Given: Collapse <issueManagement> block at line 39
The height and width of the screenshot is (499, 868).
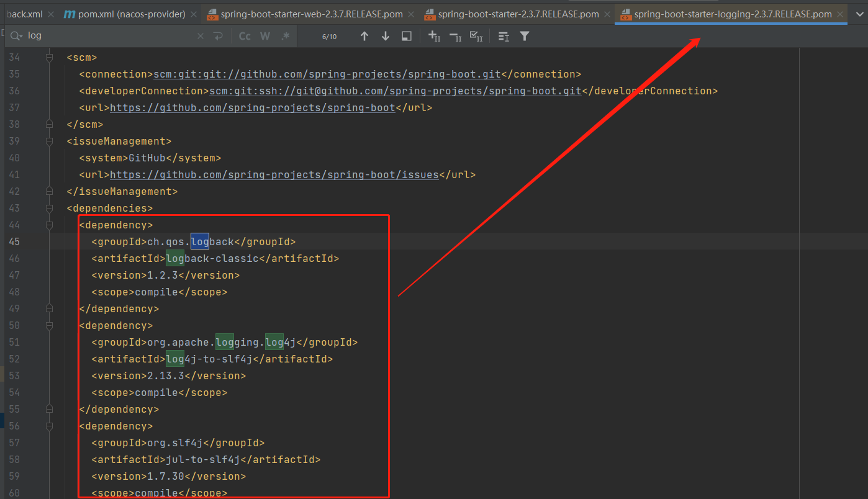Looking at the screenshot, I should point(49,142).
